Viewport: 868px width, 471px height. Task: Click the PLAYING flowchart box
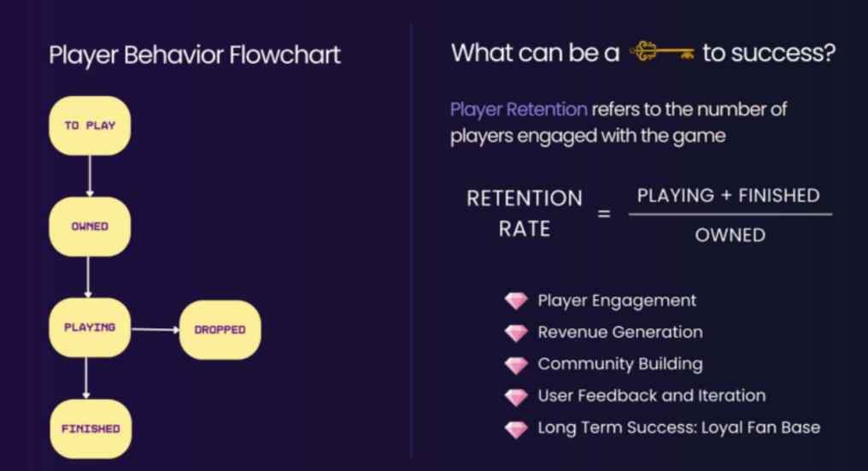[x=90, y=327]
